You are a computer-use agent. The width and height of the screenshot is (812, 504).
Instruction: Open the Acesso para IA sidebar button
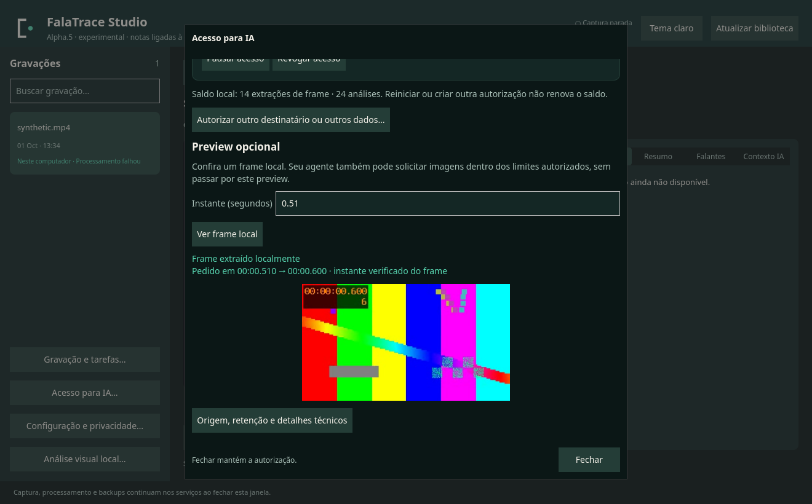tap(85, 393)
